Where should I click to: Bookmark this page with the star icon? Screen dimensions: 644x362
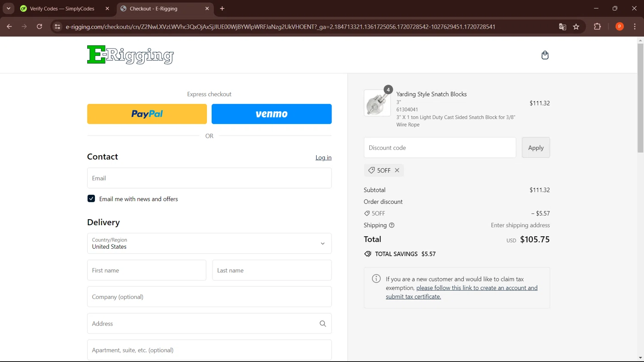(x=576, y=27)
